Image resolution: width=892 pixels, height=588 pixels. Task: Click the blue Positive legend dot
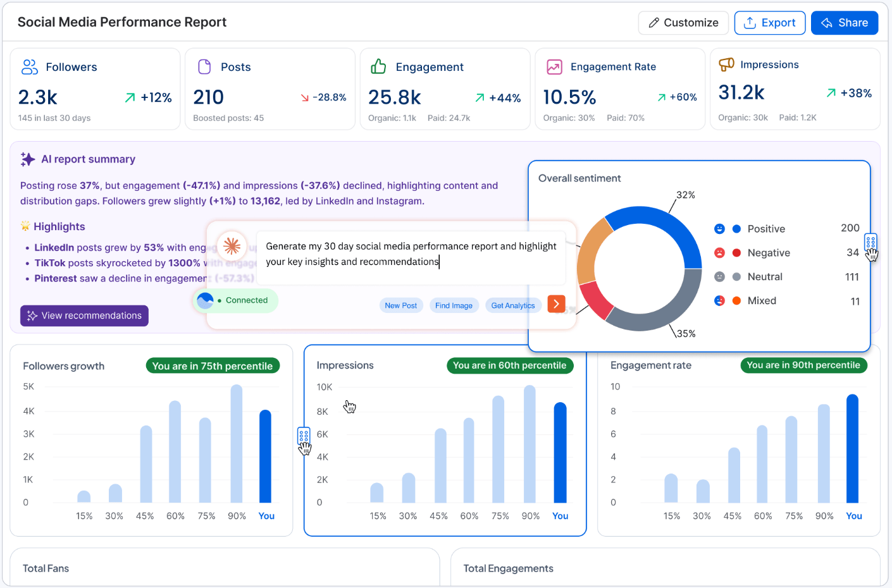736,229
